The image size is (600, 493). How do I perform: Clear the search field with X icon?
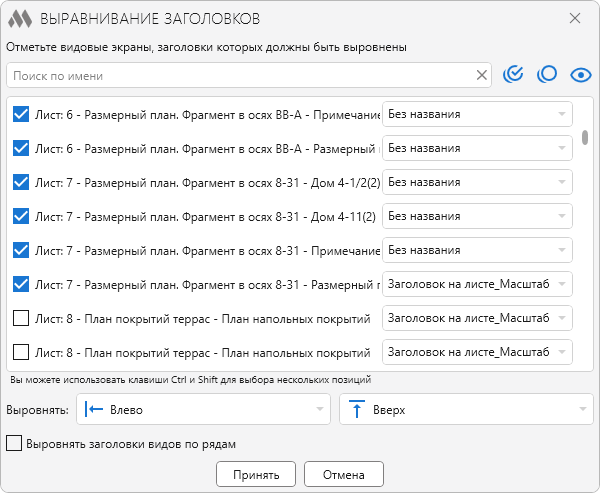(481, 75)
